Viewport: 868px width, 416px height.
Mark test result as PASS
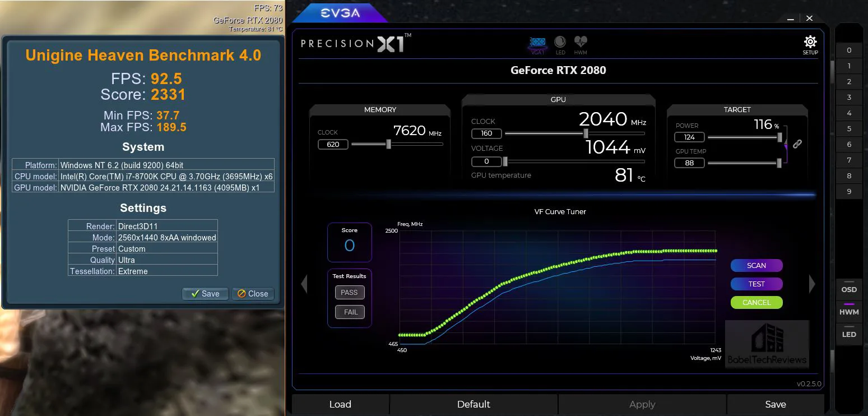click(x=349, y=293)
